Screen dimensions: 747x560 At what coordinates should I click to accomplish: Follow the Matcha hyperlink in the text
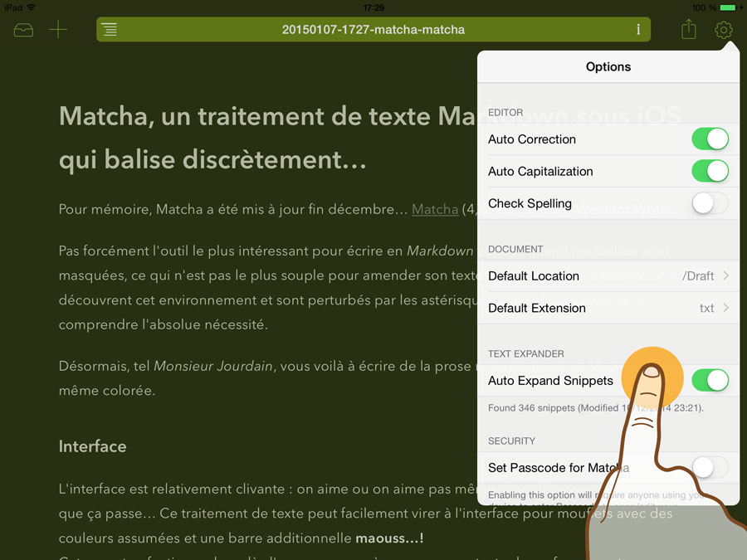[x=434, y=209]
